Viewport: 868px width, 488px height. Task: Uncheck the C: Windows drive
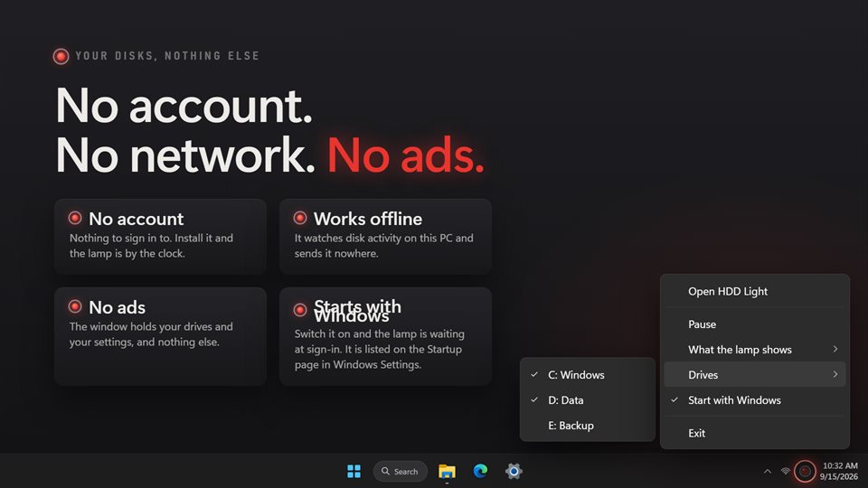click(x=588, y=374)
